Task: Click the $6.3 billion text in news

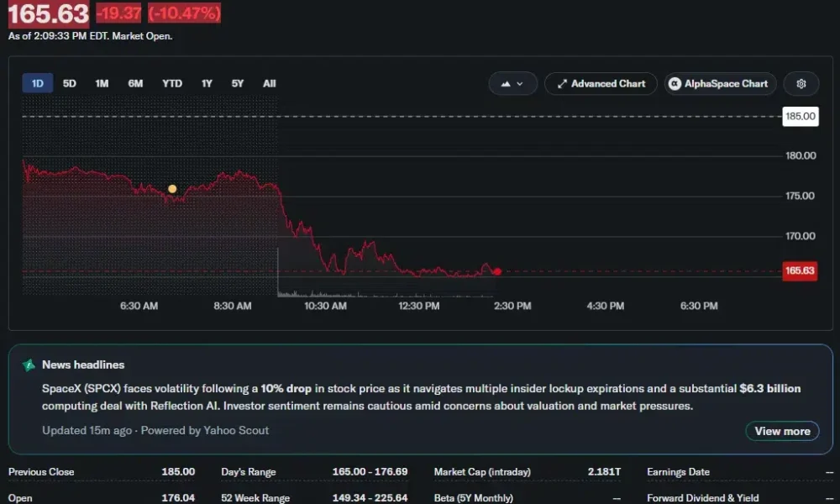Action: coord(769,388)
